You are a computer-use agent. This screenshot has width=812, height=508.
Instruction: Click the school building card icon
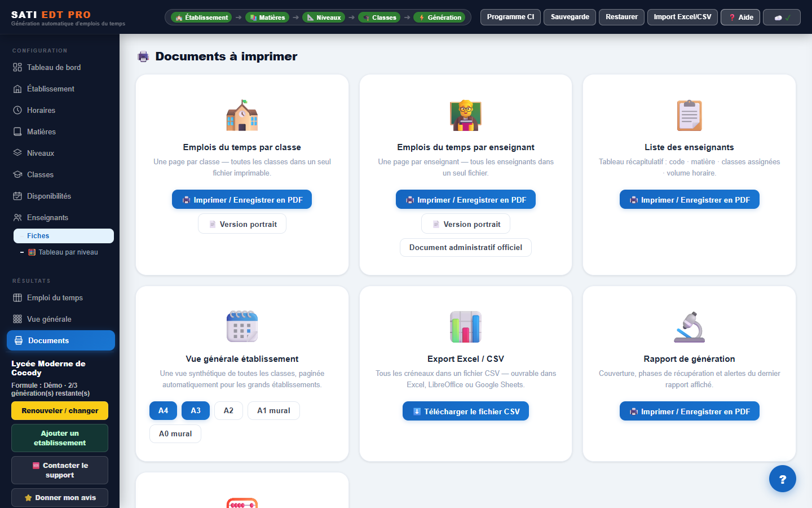pyautogui.click(x=242, y=115)
